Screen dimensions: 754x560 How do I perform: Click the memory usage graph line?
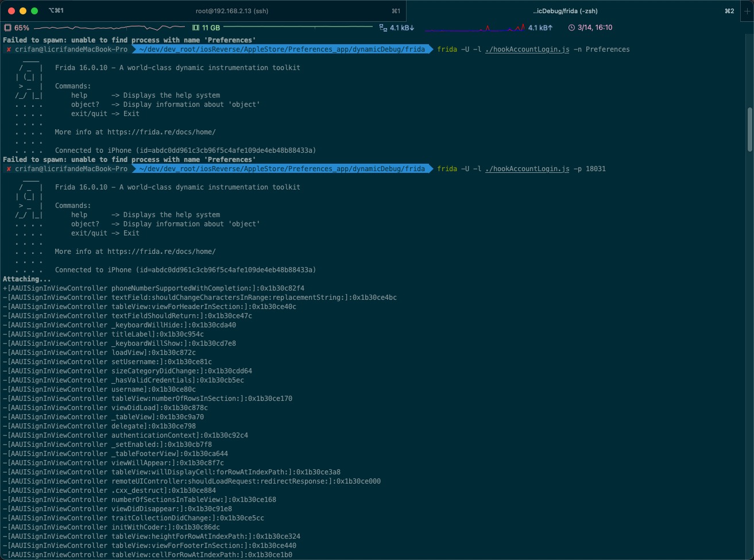click(x=298, y=28)
